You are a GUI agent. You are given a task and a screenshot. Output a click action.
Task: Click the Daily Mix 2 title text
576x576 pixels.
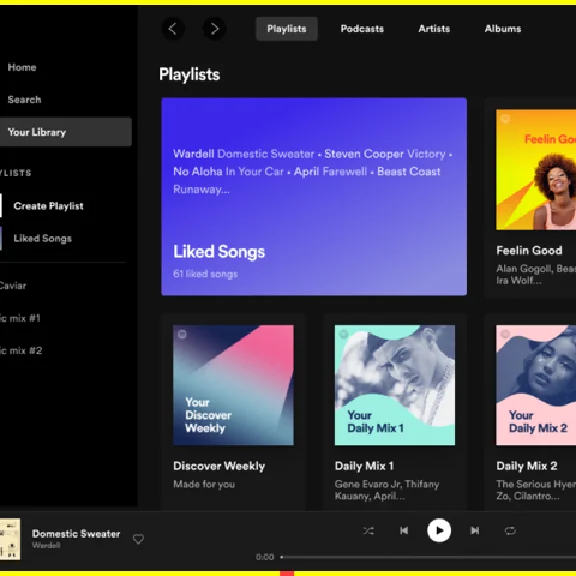click(527, 466)
